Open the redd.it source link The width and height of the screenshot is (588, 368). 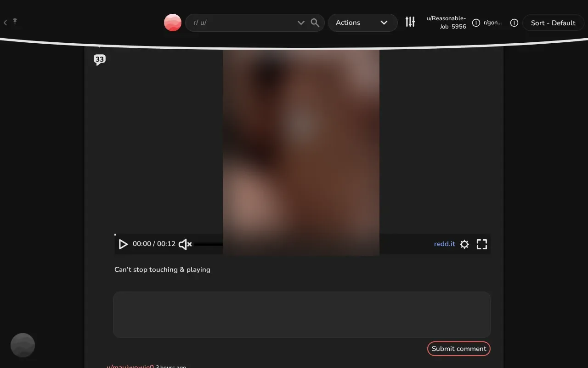click(444, 244)
